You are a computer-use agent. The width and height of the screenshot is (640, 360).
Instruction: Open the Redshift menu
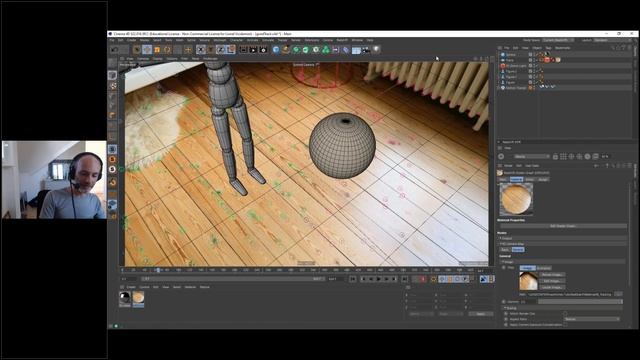click(342, 40)
